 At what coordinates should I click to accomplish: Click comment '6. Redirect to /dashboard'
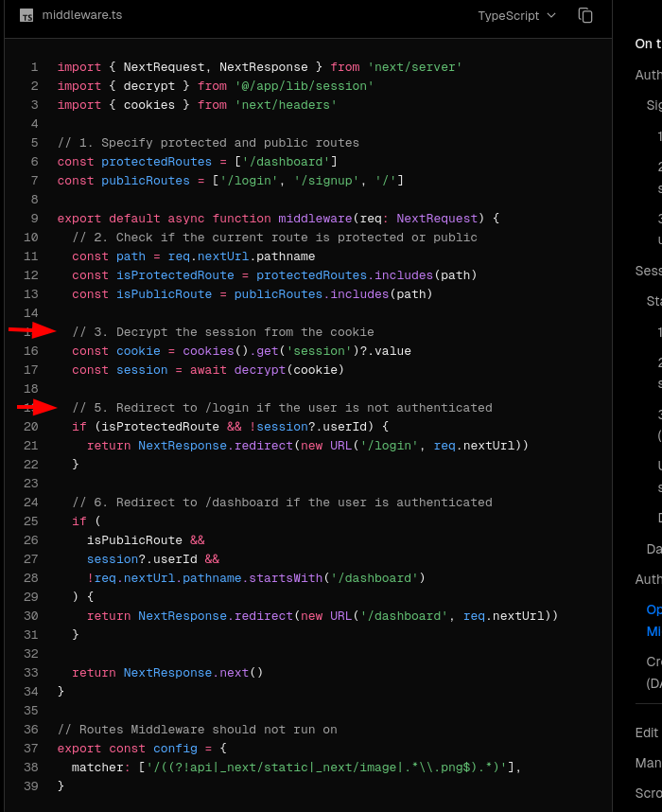tap(282, 503)
